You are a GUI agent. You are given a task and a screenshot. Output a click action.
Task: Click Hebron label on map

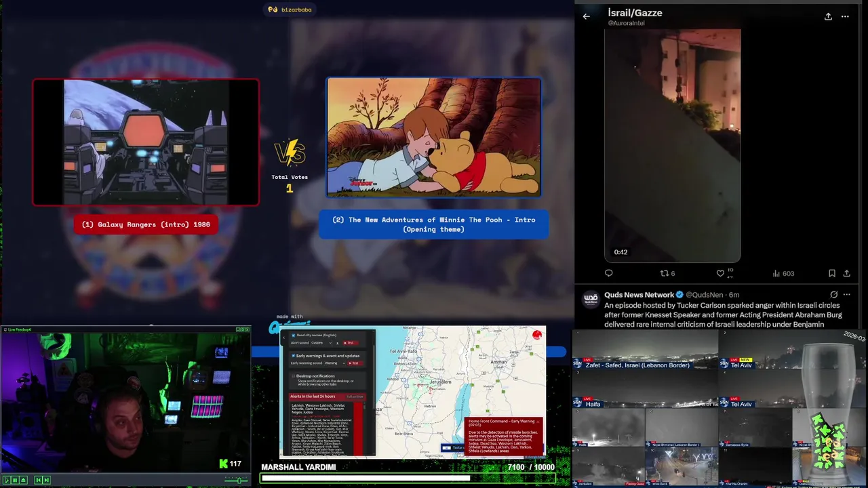pyautogui.click(x=430, y=406)
